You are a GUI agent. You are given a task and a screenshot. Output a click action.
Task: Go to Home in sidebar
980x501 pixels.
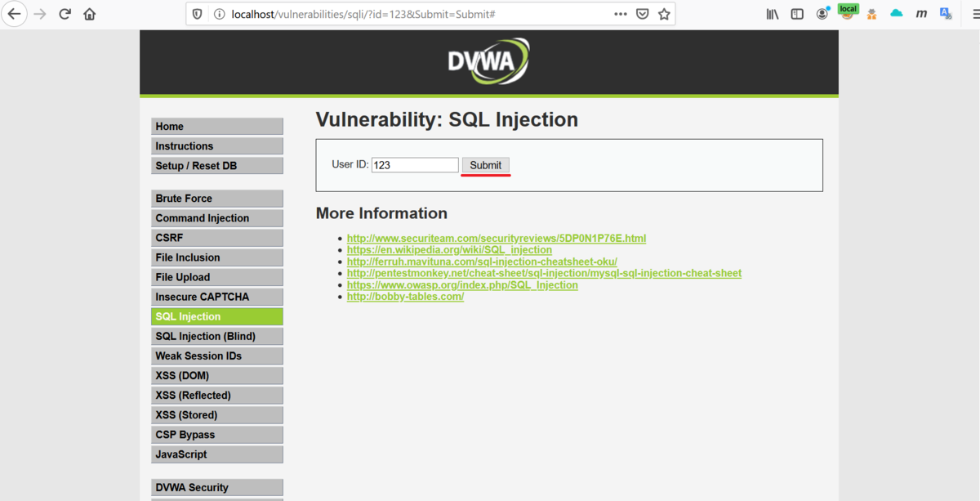click(217, 127)
